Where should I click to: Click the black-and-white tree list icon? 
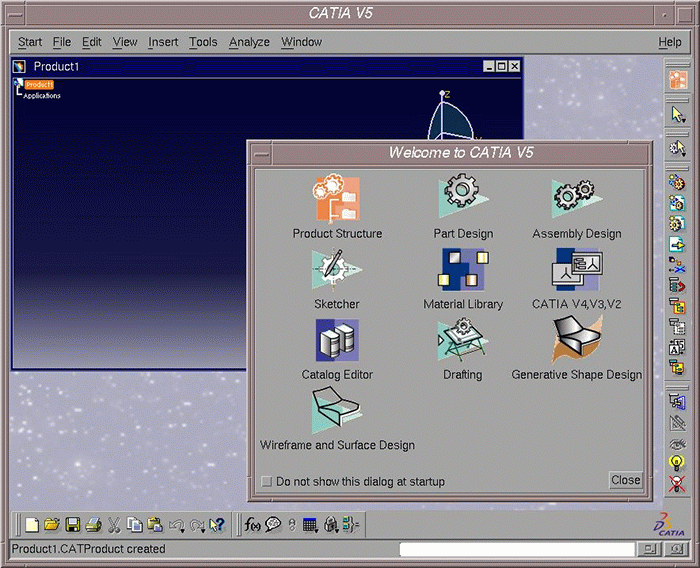677,327
